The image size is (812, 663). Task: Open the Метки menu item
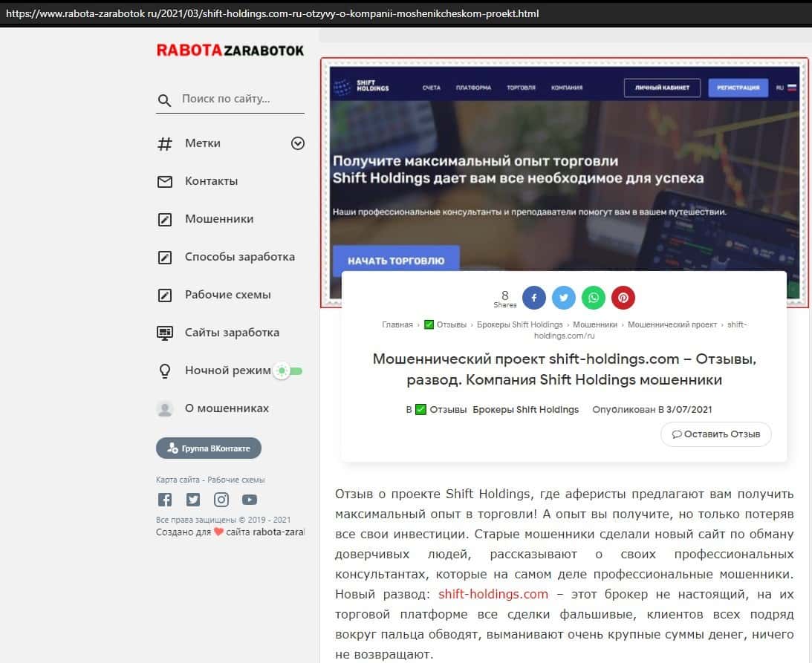coord(203,143)
